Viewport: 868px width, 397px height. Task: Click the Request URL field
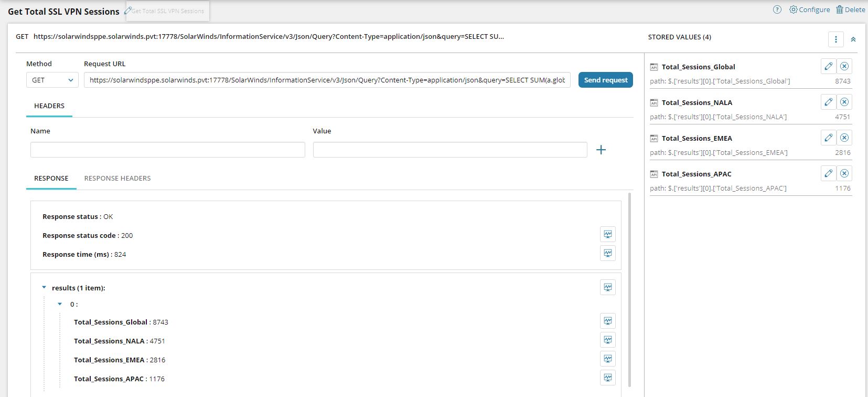coord(327,80)
